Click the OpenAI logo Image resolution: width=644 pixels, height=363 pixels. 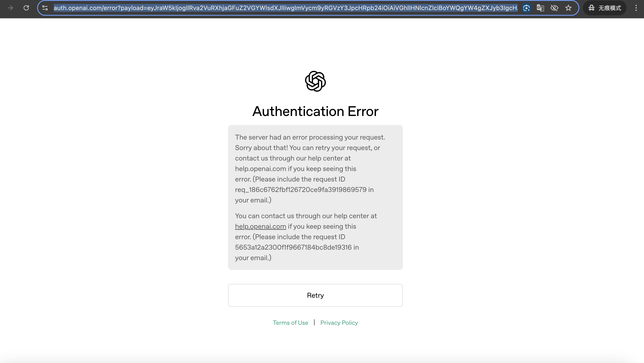[315, 81]
